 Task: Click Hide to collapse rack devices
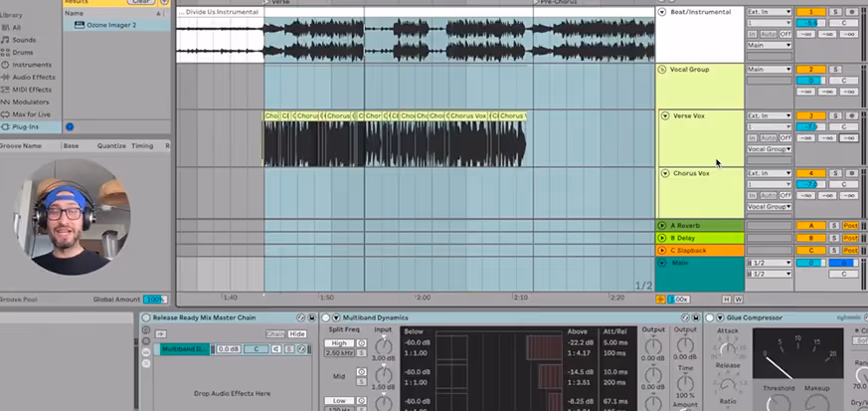tap(297, 334)
